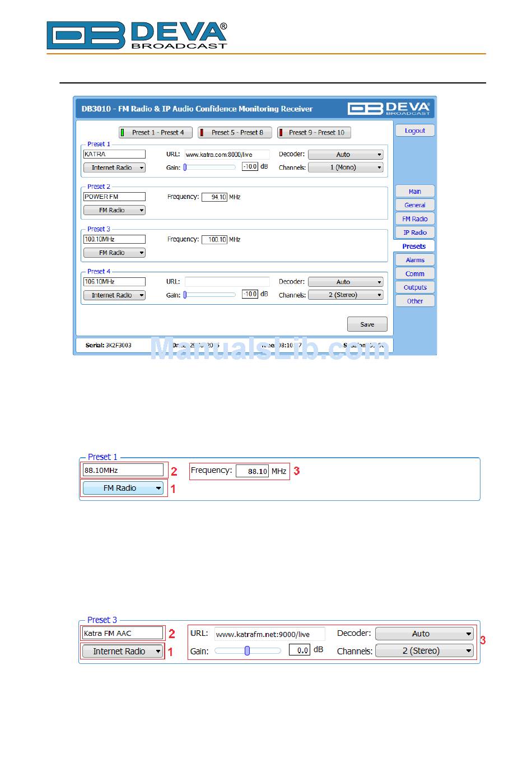Click the Serial: 3K2F3003 status text
Screen dimensions: 532x758
tap(108, 346)
